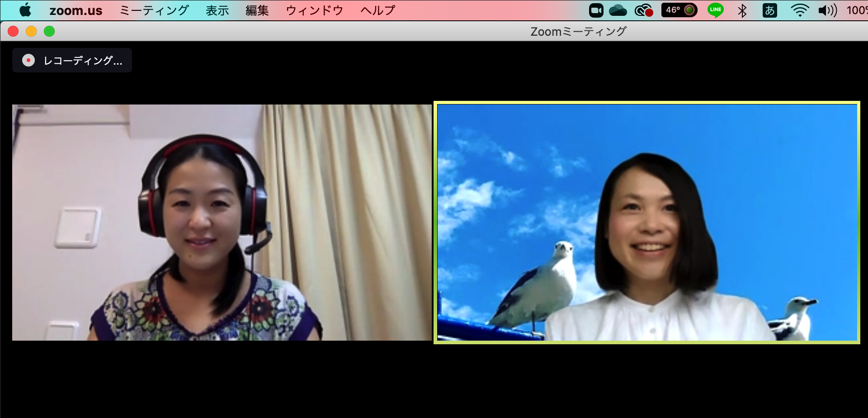Viewport: 868px width, 418px height.
Task: Select the highlighted seagull-background video tile
Action: click(647, 222)
